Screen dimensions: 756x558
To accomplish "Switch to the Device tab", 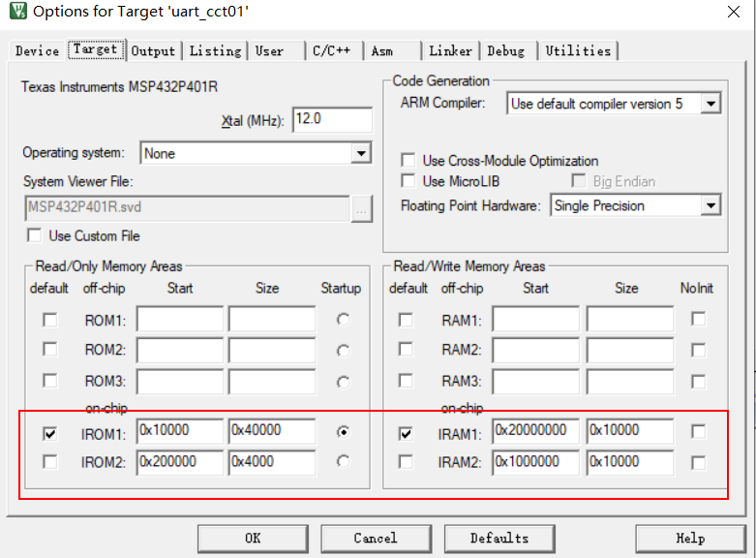I will 37,50.
